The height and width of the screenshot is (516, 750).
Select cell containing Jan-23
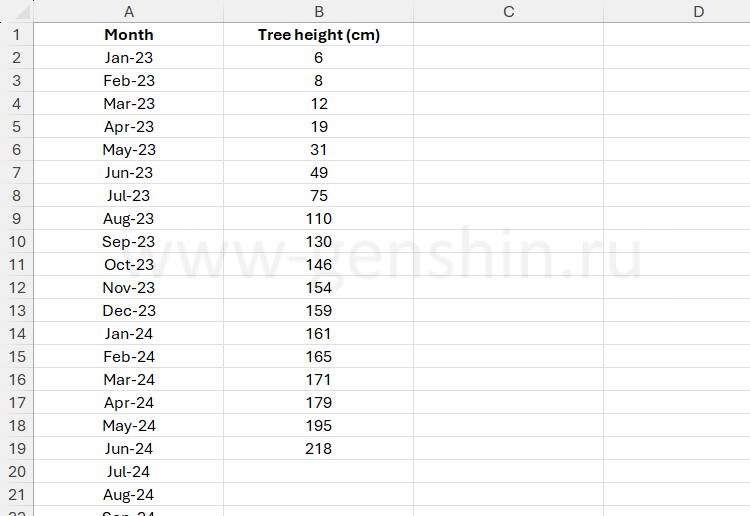coord(128,57)
